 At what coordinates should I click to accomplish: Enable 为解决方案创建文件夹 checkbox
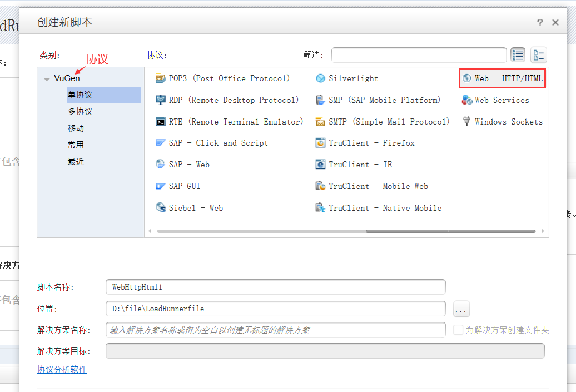(x=458, y=330)
